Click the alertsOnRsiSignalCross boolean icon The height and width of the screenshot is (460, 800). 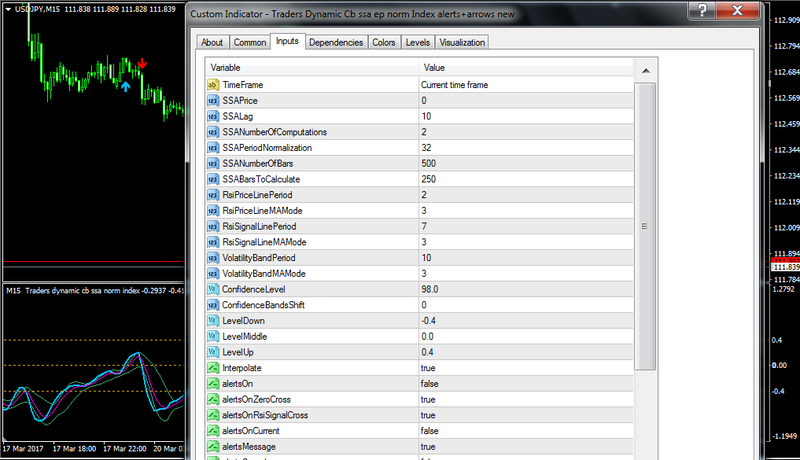click(213, 415)
